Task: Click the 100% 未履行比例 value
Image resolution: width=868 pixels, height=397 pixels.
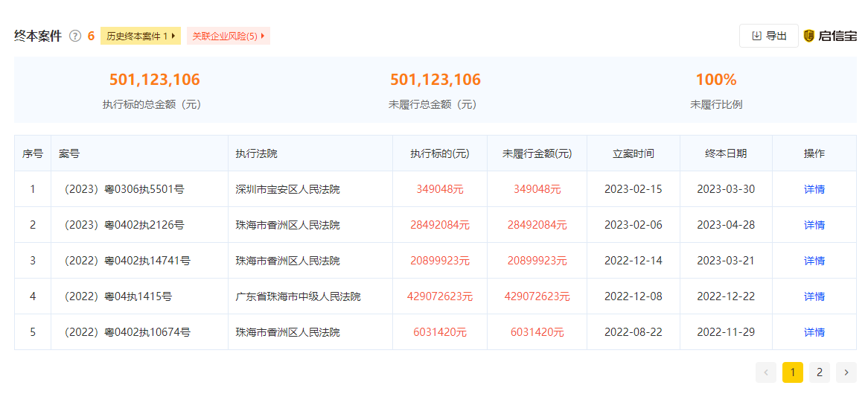Action: 716,80
